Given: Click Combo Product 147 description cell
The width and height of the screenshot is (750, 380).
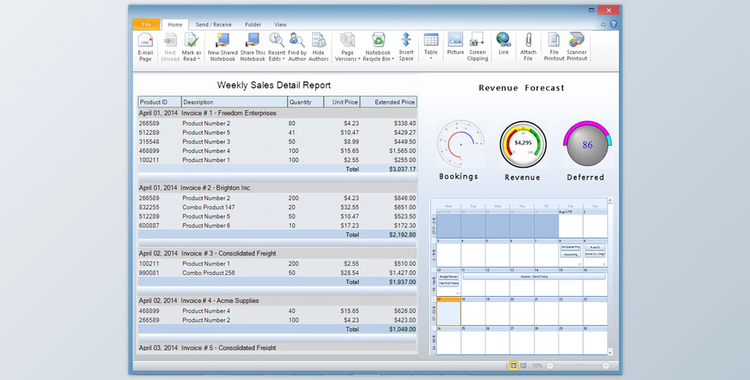Looking at the screenshot, I should 210,207.
